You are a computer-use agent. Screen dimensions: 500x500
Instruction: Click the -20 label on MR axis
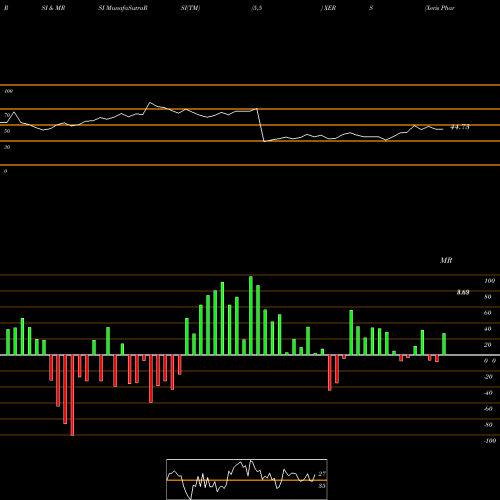pos(488,377)
